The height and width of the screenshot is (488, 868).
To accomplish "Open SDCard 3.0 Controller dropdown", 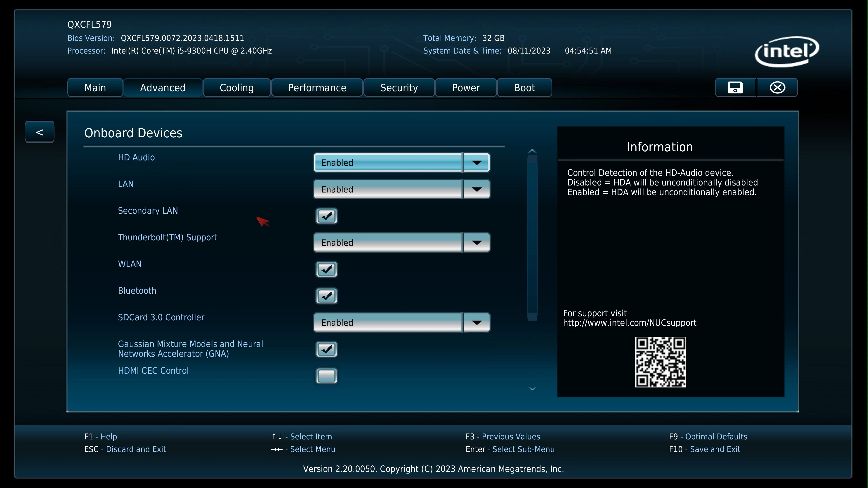I will (476, 323).
